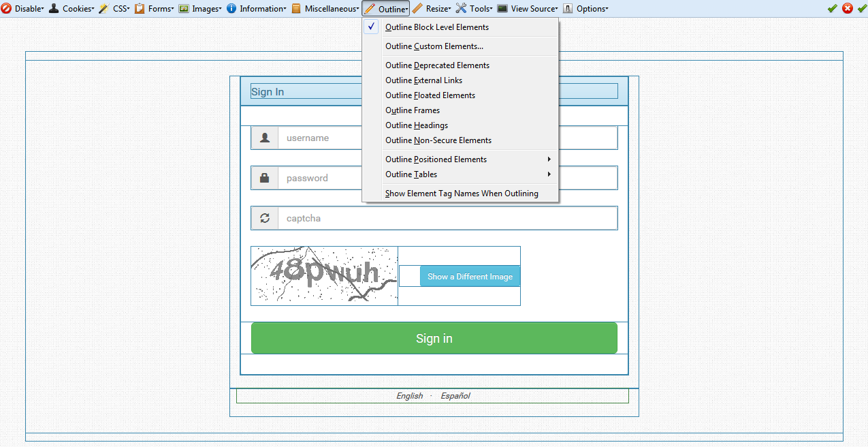Viewport: 868px width, 447px height.
Task: Choose Outline Headings from menu
Action: pos(417,125)
